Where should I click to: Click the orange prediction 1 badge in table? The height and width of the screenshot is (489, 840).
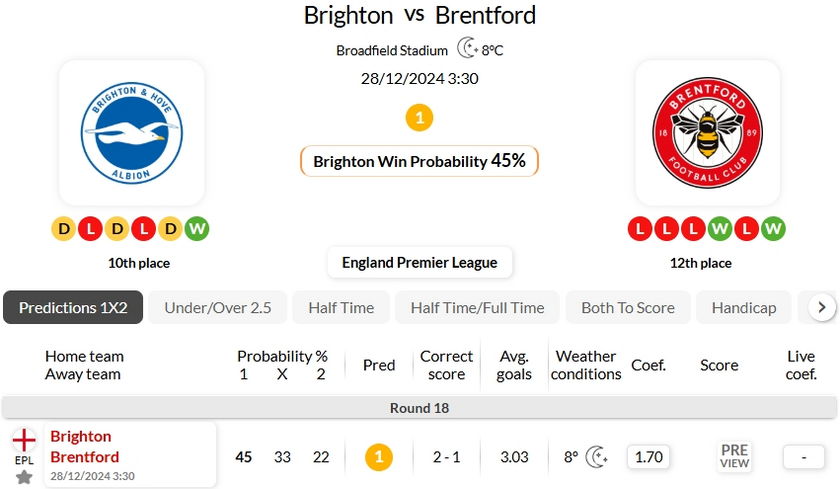379,457
